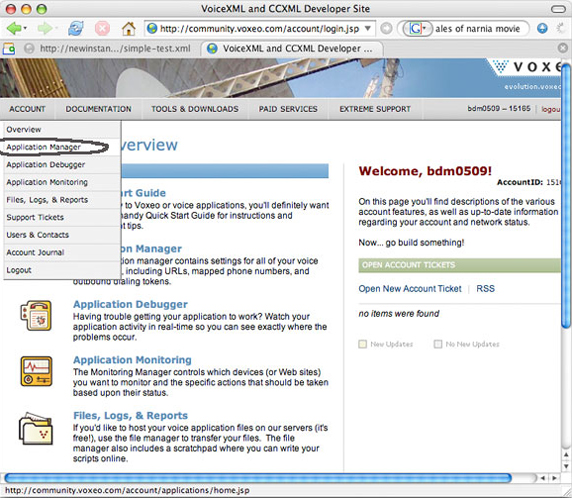Open the DOCUMENTATION menu
The width and height of the screenshot is (572, 498).
pyautogui.click(x=98, y=109)
